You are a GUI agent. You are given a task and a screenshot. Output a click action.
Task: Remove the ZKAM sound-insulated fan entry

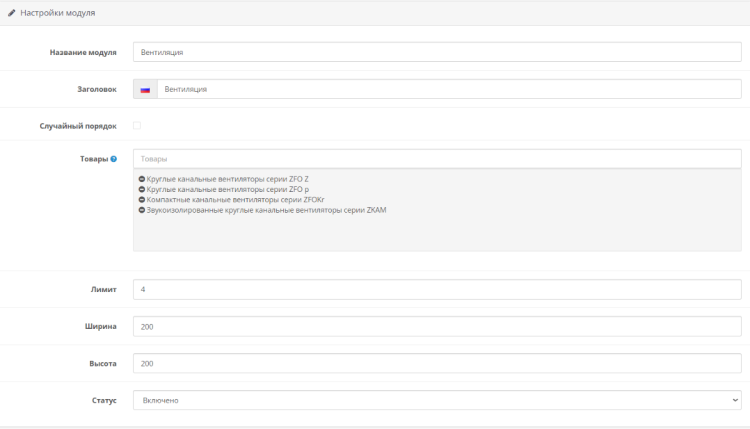[140, 210]
